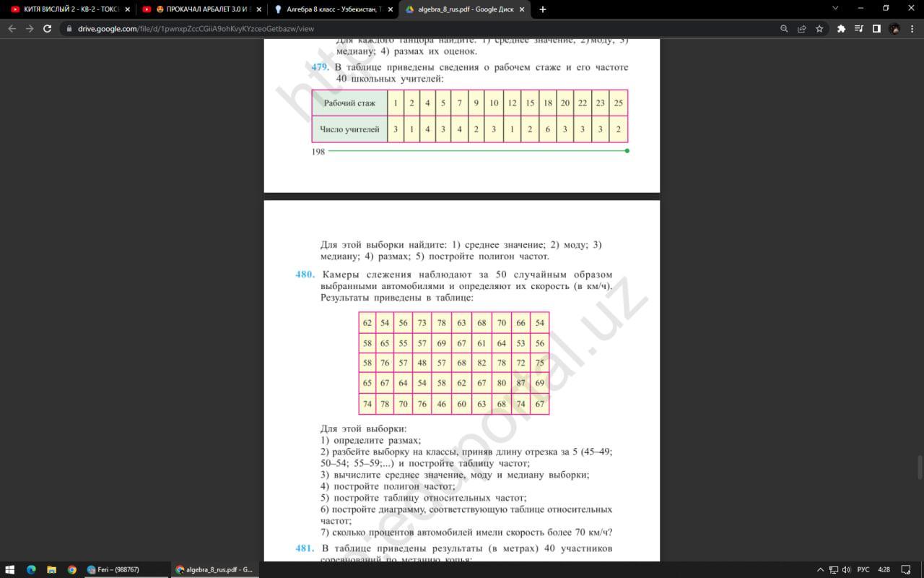Click the Число учителей table header cell

[349, 129]
